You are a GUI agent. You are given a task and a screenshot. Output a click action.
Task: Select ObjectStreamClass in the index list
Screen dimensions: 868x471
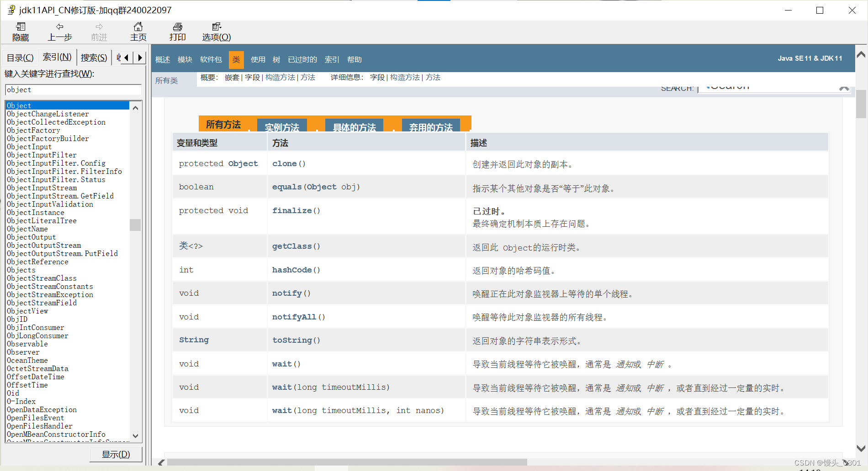coord(68,278)
